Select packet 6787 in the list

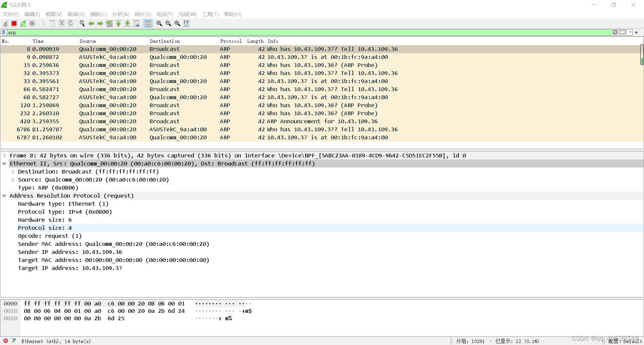320,137
